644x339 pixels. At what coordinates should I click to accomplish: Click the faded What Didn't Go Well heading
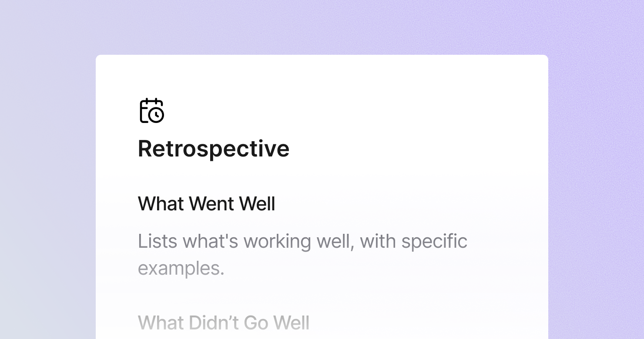point(224,323)
